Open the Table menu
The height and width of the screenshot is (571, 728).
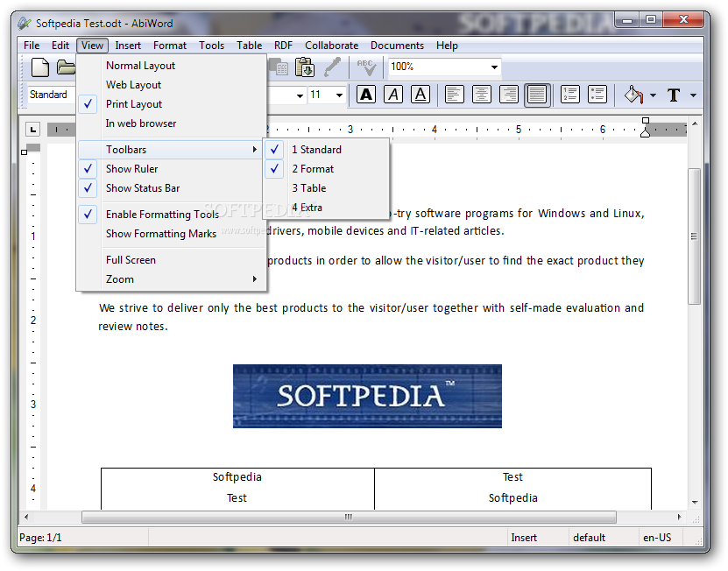[250, 46]
